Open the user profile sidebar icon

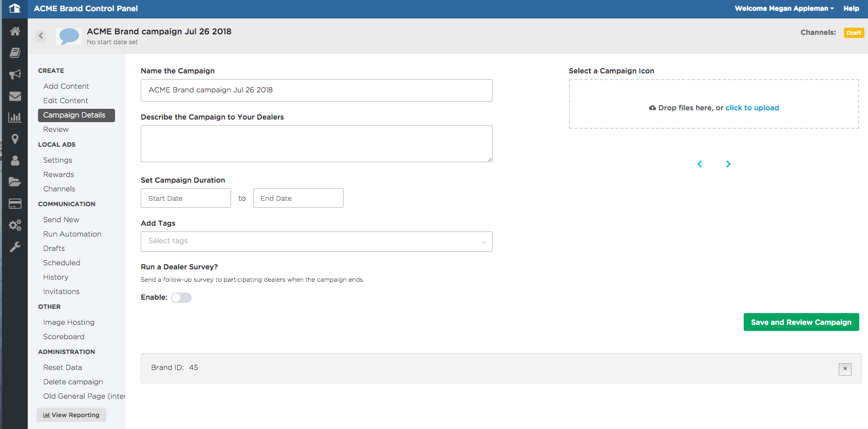tap(15, 161)
